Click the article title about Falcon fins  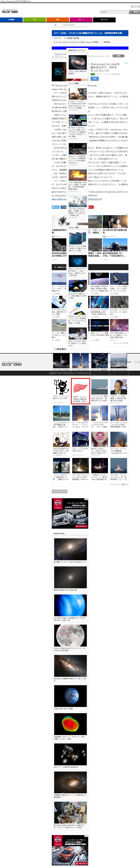pyautogui.click(x=88, y=33)
